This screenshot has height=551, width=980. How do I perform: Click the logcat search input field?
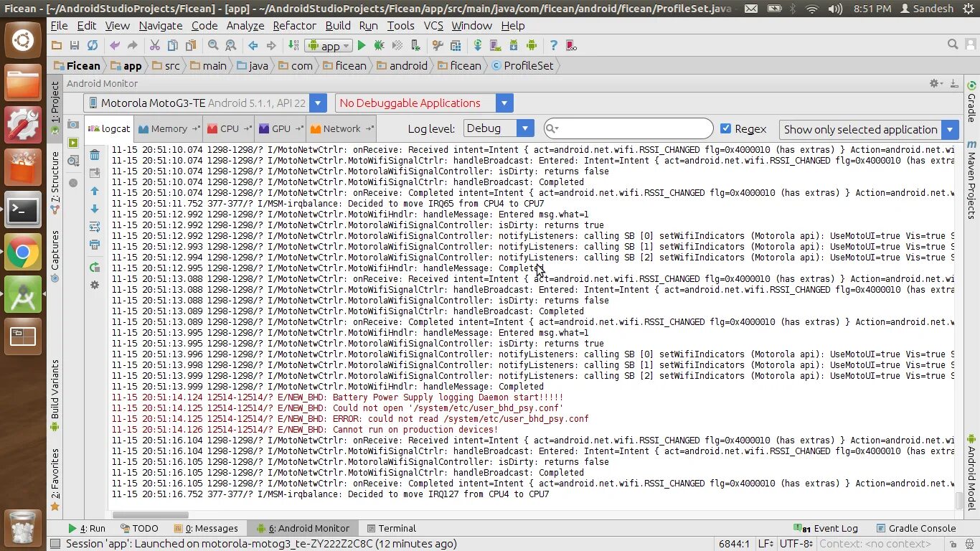(628, 128)
